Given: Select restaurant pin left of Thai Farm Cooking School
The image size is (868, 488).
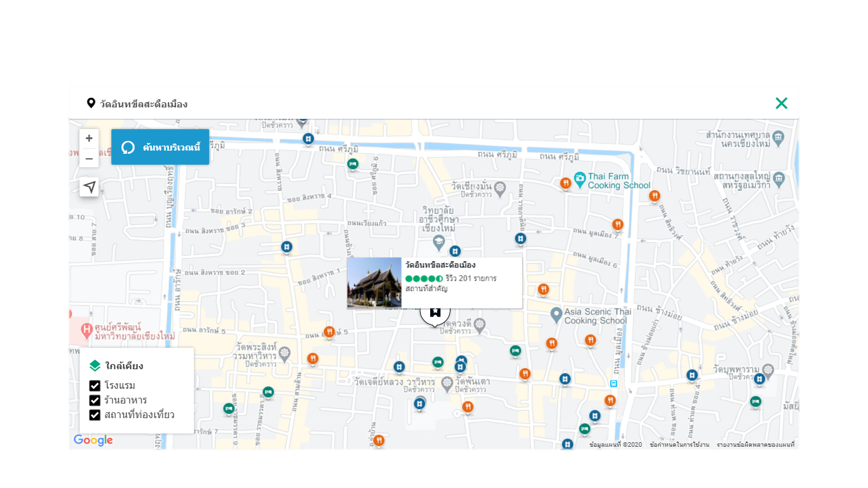Looking at the screenshot, I should pos(565,184).
